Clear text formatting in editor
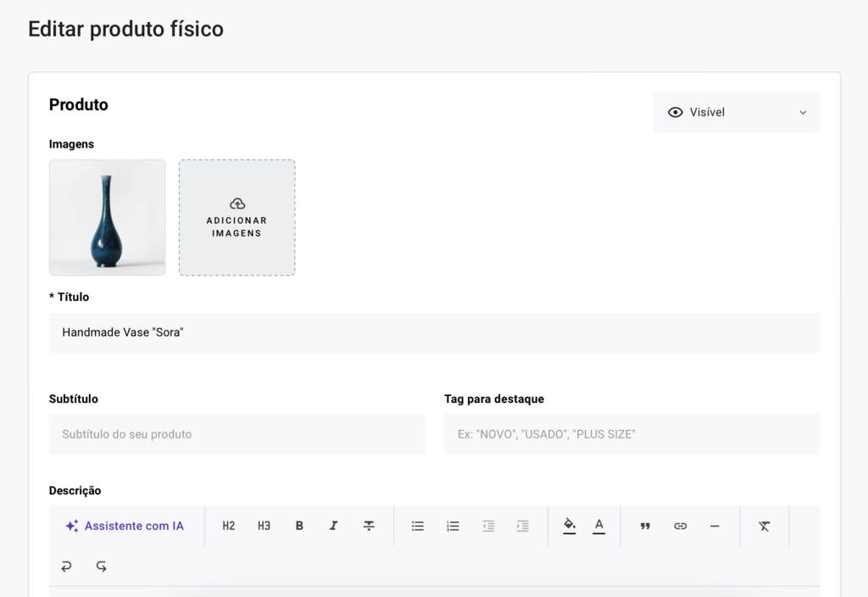This screenshot has width=868, height=597. 764,526
